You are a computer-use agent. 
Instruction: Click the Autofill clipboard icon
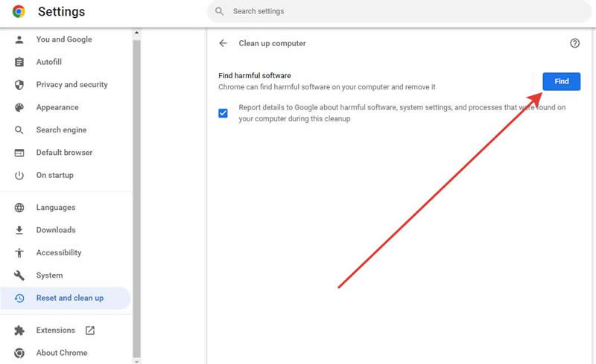(19, 62)
